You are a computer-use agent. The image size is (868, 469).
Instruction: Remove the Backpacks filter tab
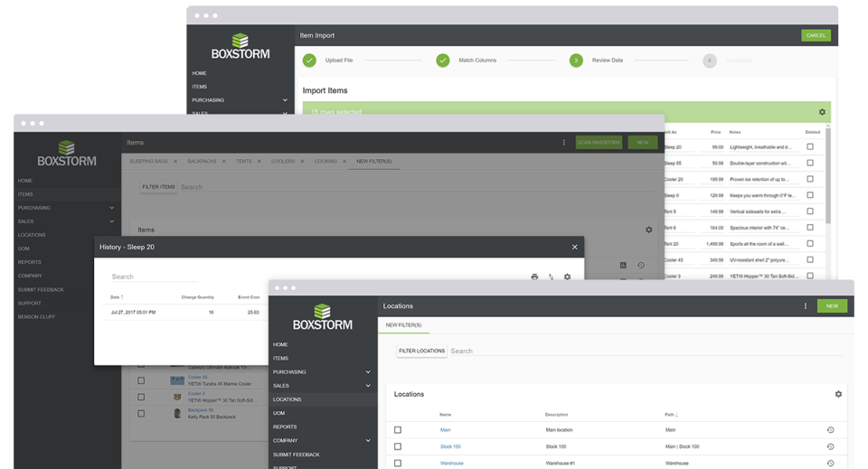(223, 162)
